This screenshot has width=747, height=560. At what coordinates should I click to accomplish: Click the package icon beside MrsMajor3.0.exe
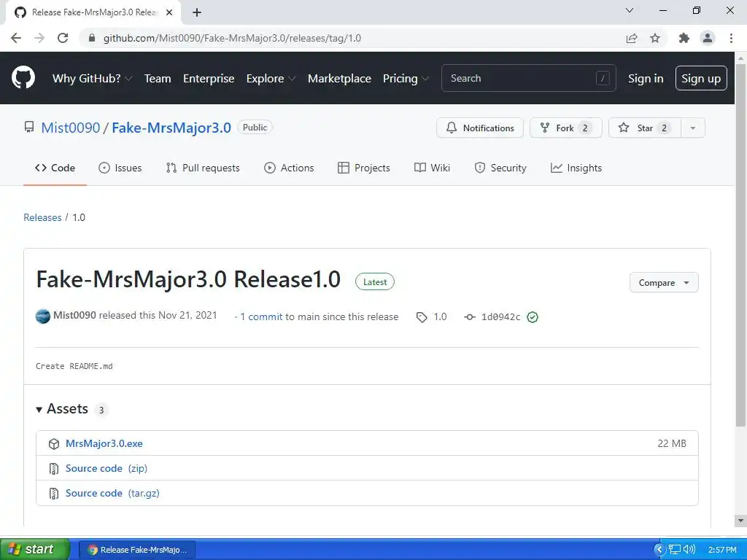click(x=54, y=444)
